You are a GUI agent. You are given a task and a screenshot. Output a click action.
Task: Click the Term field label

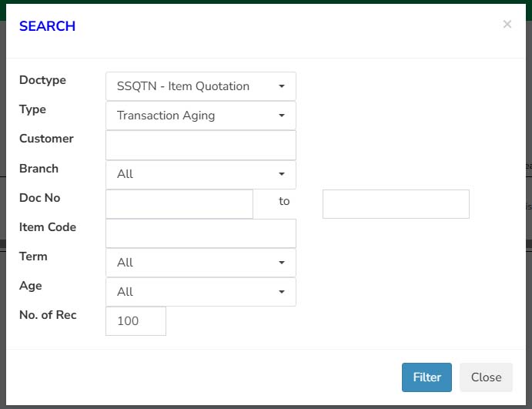[x=33, y=256]
